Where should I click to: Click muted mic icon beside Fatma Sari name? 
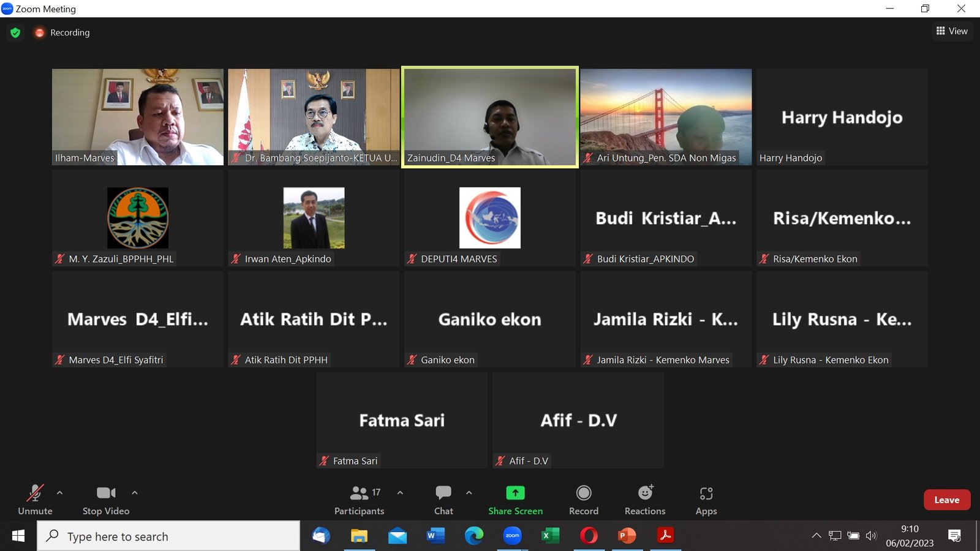(x=325, y=461)
